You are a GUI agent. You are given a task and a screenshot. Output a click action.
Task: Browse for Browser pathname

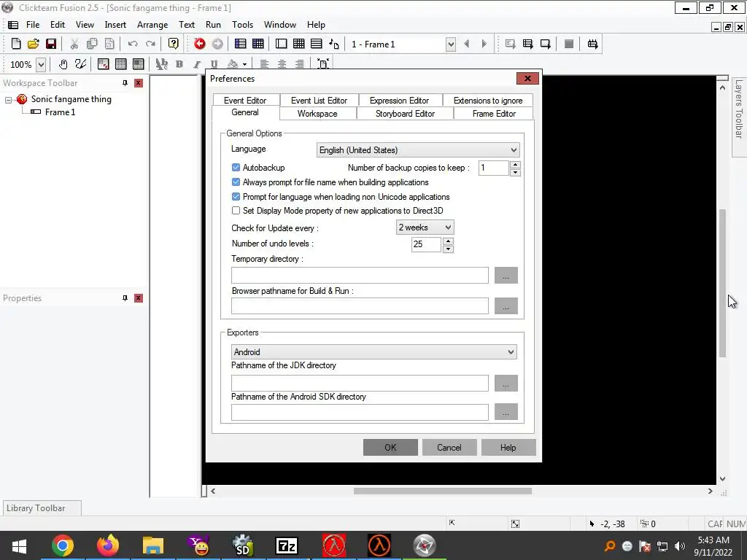(506, 306)
